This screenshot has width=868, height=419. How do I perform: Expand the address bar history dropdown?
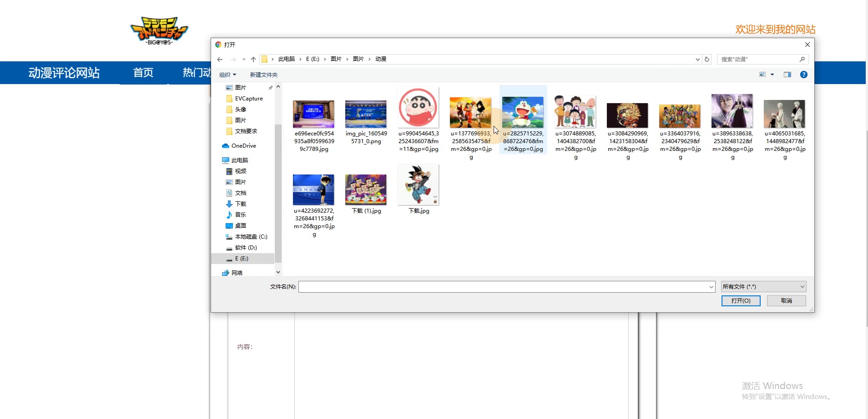(x=697, y=59)
